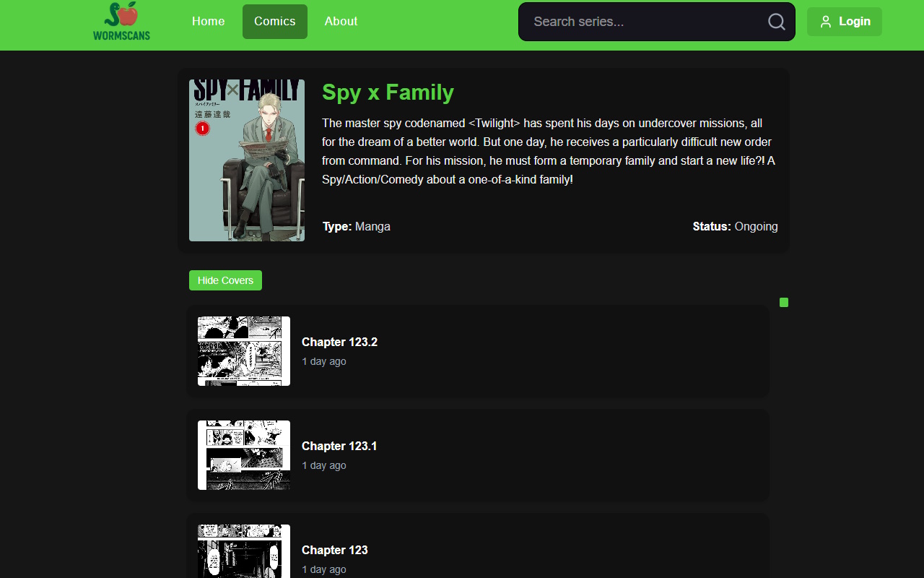Click the magnifying glass search icon
The height and width of the screenshot is (578, 924).
pos(776,22)
